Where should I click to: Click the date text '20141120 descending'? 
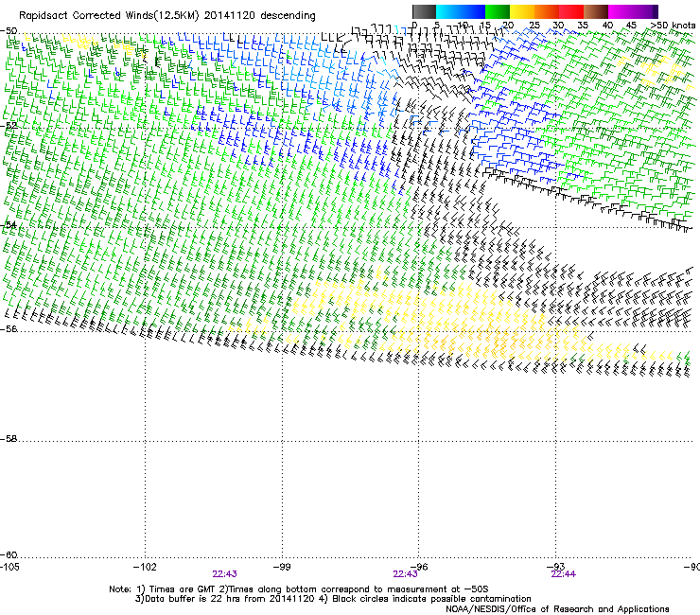[260, 16]
